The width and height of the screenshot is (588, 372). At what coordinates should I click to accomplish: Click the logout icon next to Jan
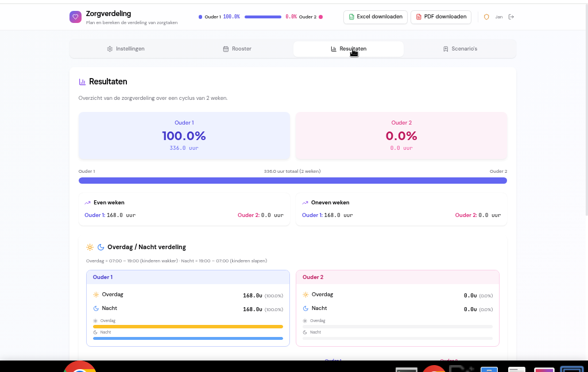coord(511,17)
